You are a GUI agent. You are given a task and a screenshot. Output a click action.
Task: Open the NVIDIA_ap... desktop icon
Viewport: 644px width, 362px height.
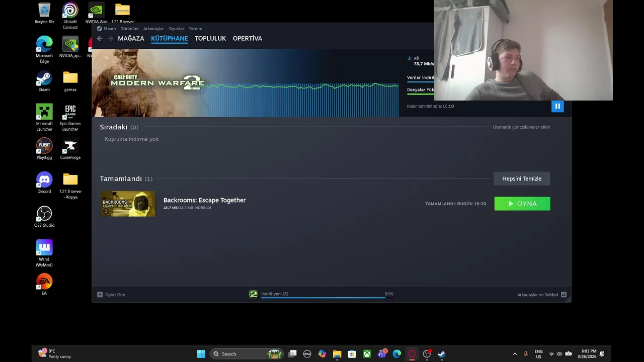(70, 47)
